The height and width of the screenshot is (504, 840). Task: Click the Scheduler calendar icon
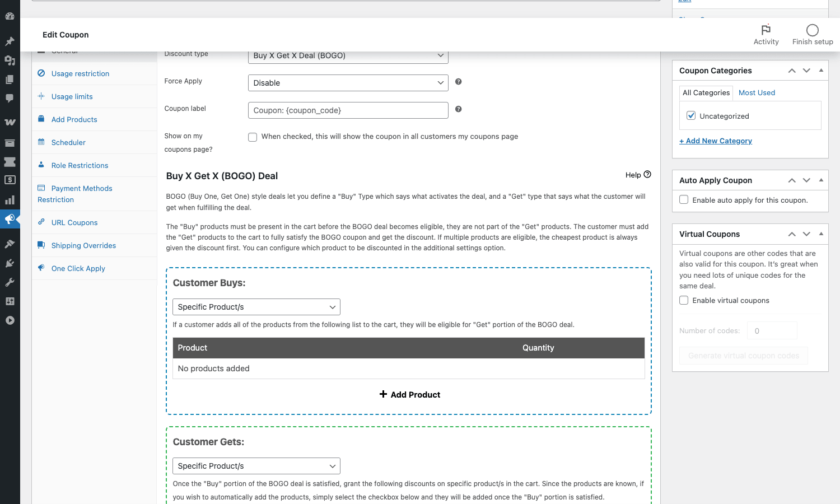click(41, 142)
